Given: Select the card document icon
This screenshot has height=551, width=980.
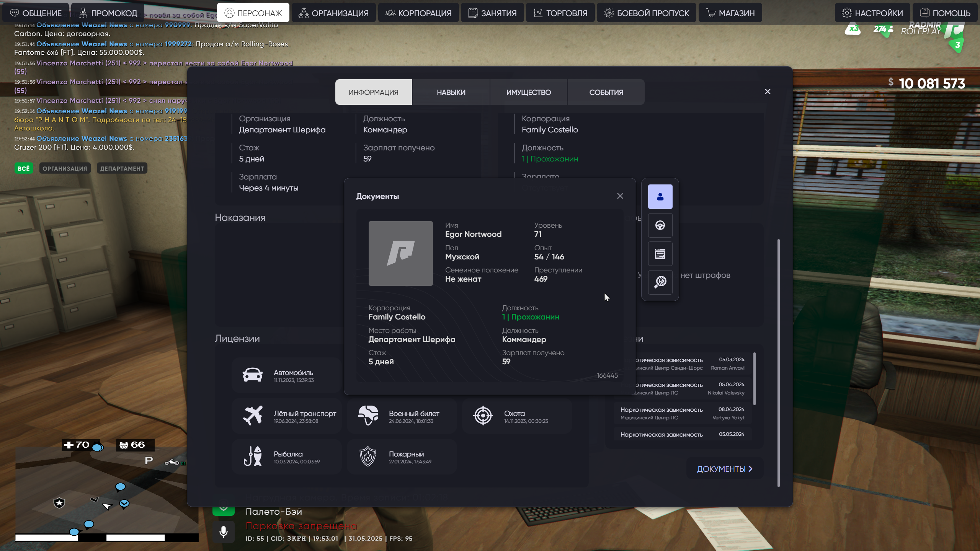Looking at the screenshot, I should click(660, 254).
